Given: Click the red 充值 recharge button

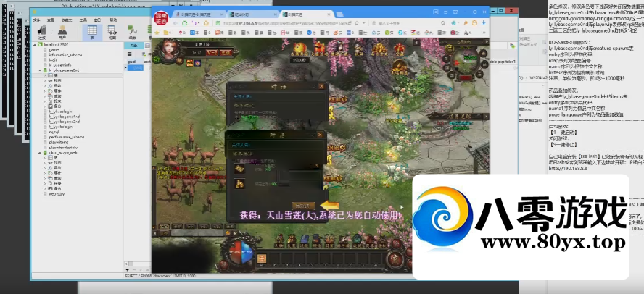Looking at the screenshot, I should click(x=226, y=52).
